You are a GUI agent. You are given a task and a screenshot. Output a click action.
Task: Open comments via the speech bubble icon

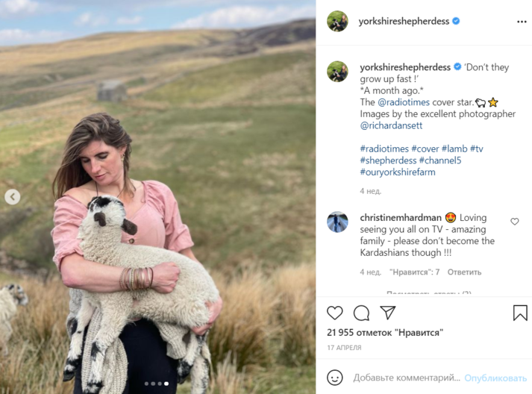(x=361, y=313)
